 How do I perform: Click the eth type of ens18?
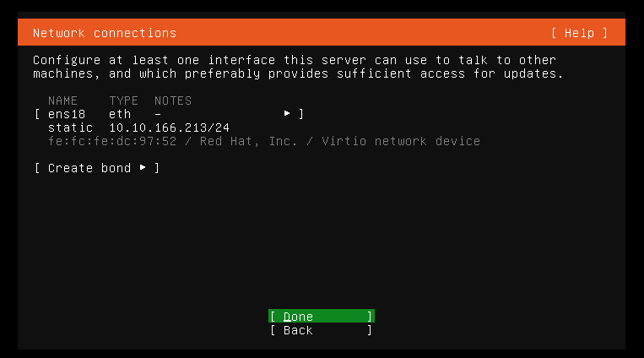pyautogui.click(x=120, y=114)
